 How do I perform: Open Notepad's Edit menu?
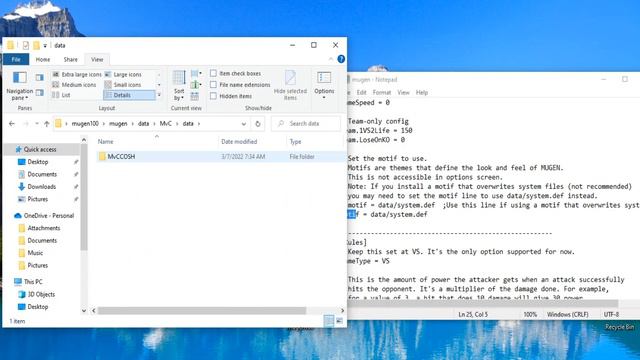[x=362, y=93]
